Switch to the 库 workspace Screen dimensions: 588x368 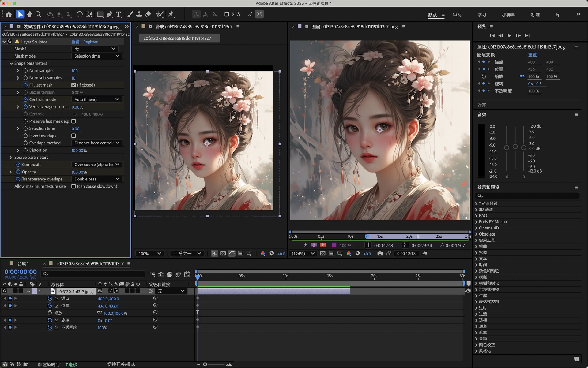click(558, 14)
